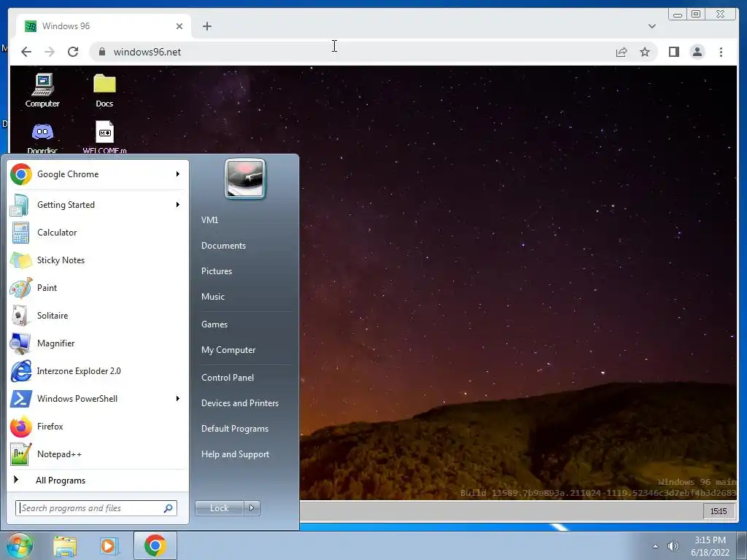Open the shutdown options arrow beside Lock
The width and height of the screenshot is (747, 560).
coord(252,508)
